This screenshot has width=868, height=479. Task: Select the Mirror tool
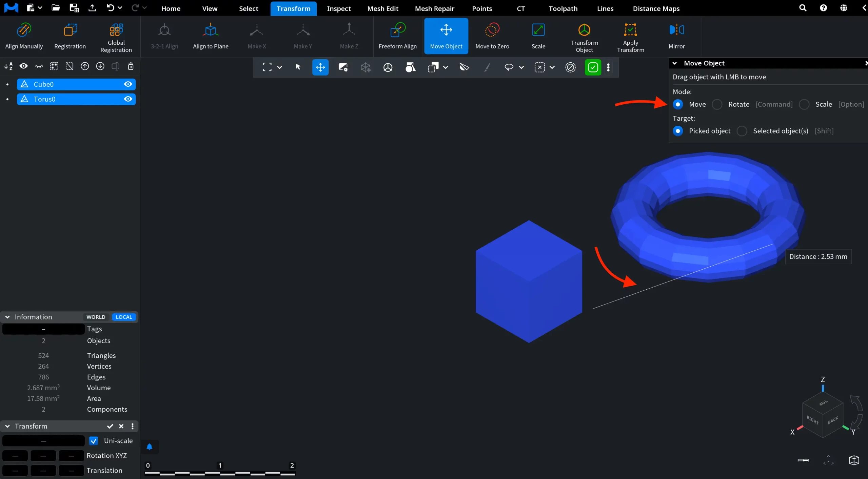676,36
